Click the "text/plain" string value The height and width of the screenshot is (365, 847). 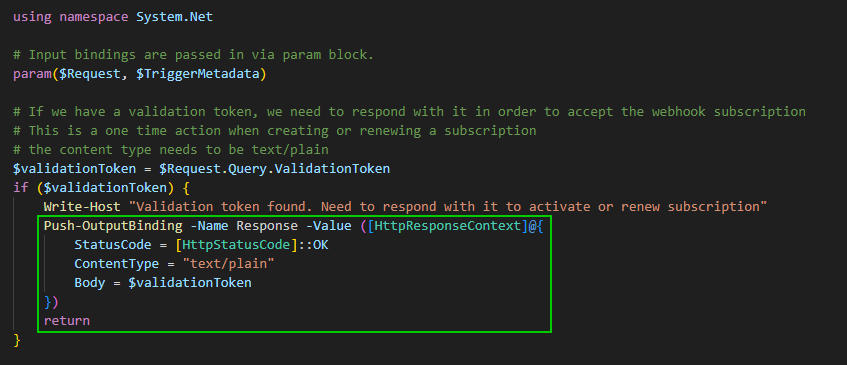(x=228, y=263)
